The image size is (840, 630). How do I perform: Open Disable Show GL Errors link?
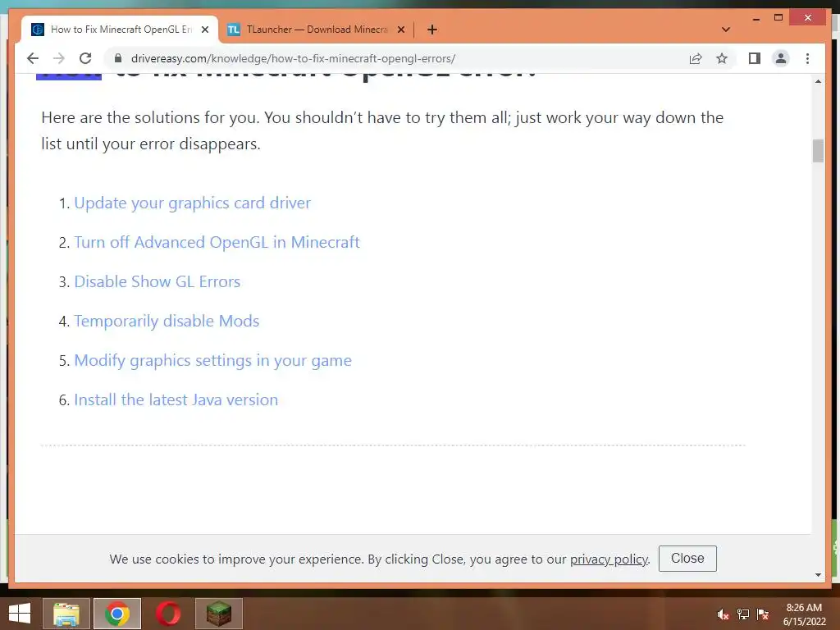157,282
